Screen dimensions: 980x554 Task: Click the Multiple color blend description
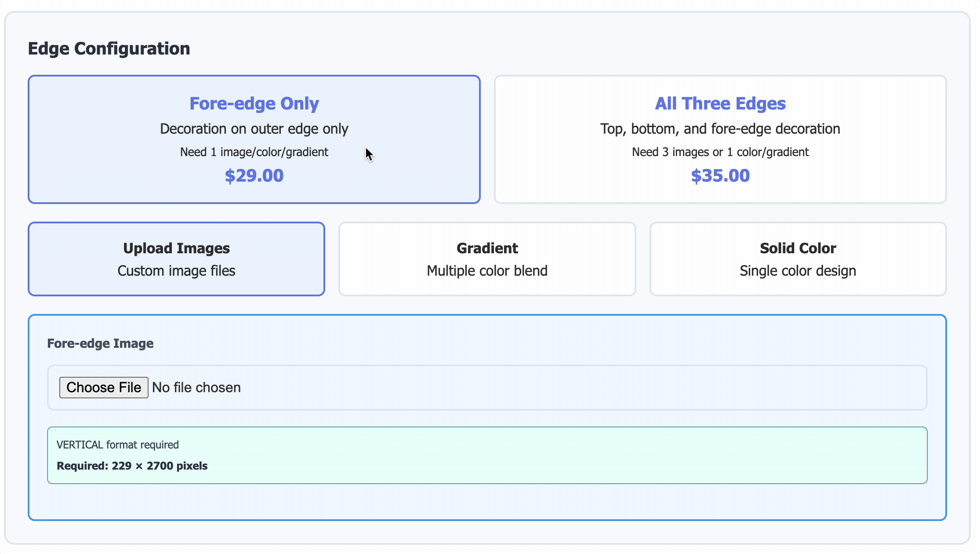(486, 271)
